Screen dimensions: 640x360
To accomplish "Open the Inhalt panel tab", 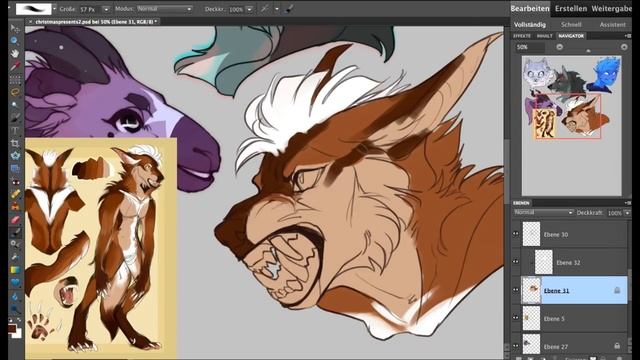I will 544,36.
